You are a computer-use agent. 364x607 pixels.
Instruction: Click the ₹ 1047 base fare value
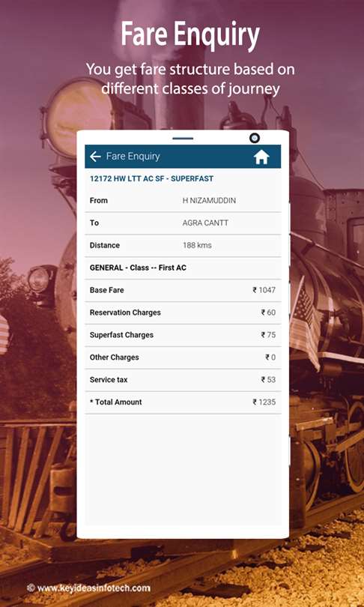[x=264, y=290]
